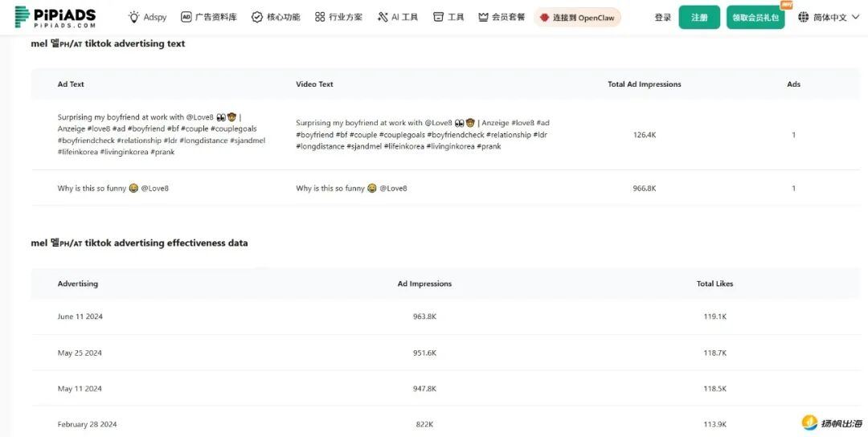Click the AD badge icon beside 广告资料库
The image size is (868, 437).
(186, 17)
